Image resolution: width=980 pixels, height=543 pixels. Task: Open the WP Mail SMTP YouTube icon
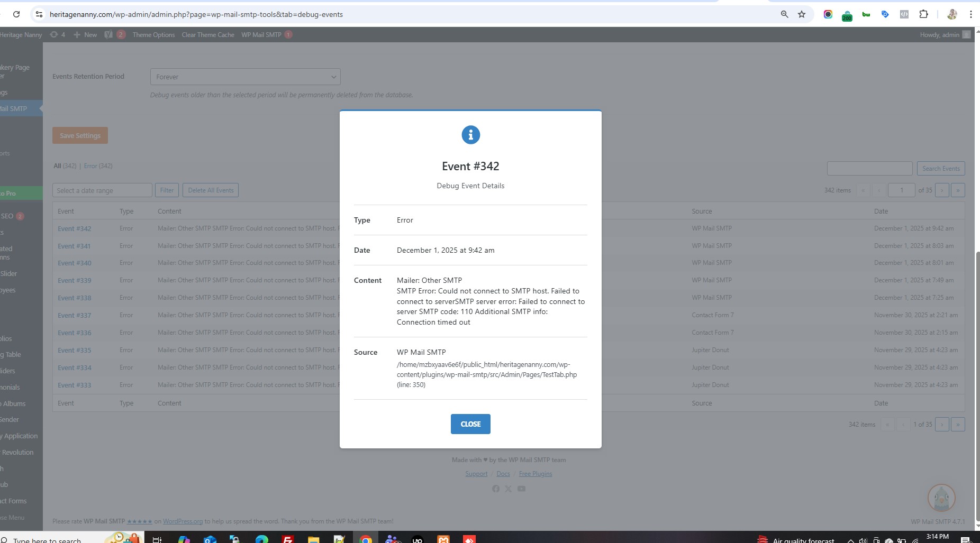click(x=521, y=489)
